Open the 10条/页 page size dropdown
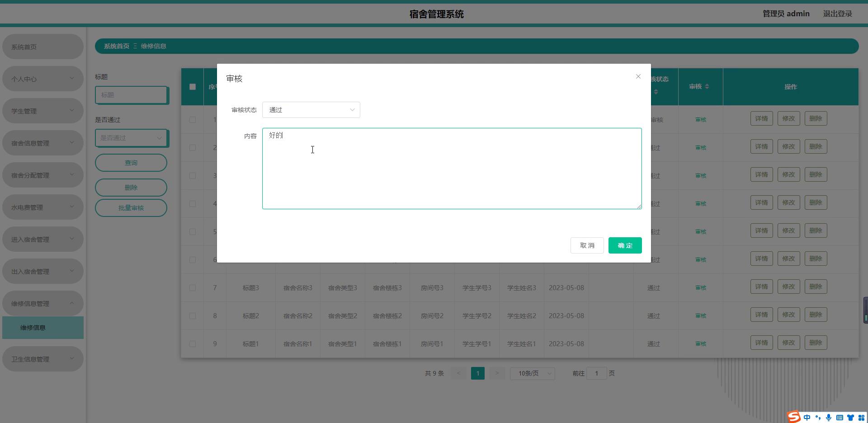Screen dimensions: 868x423 coord(533,373)
